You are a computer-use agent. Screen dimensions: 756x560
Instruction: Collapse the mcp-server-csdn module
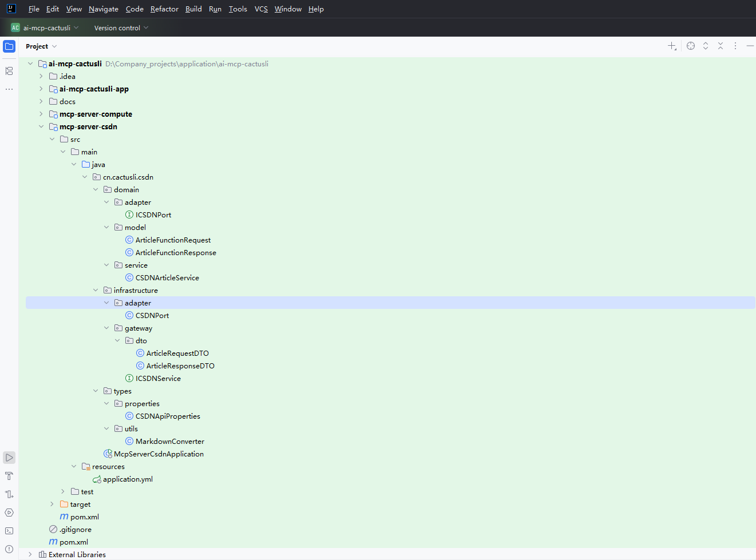point(41,127)
